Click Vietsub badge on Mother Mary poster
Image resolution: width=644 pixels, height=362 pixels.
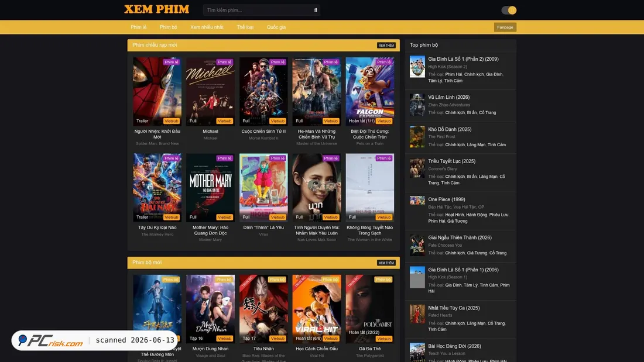point(224,217)
